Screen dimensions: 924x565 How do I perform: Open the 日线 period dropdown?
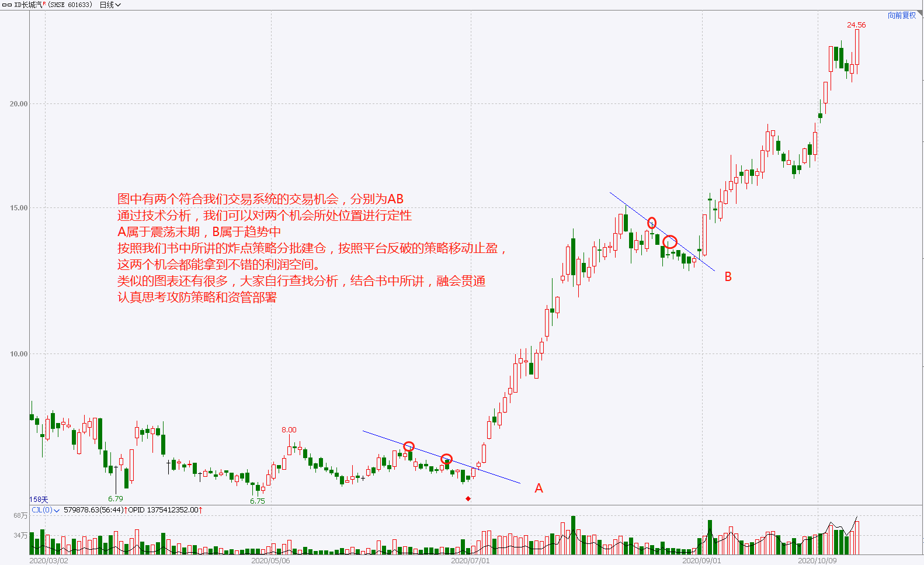click(110, 5)
